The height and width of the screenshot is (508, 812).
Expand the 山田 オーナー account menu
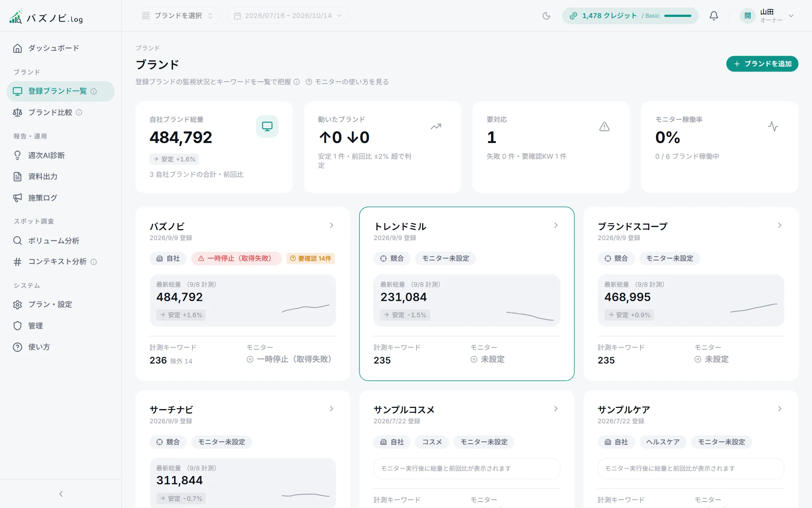tap(768, 16)
